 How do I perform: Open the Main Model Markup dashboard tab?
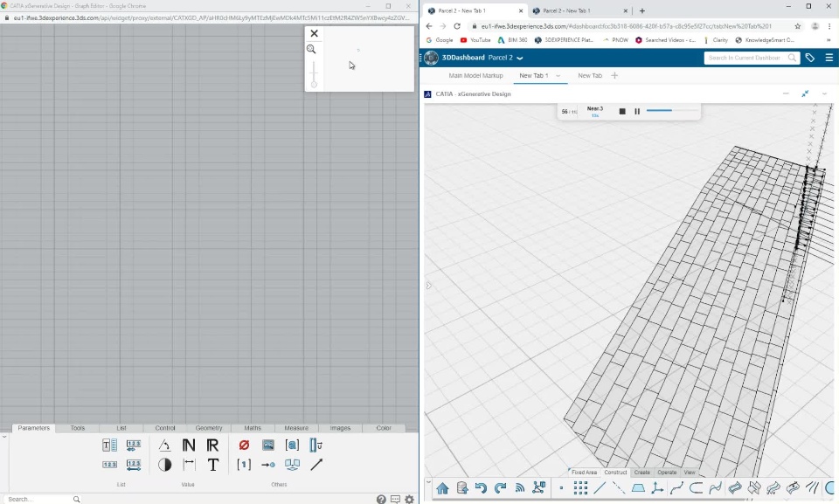click(475, 76)
